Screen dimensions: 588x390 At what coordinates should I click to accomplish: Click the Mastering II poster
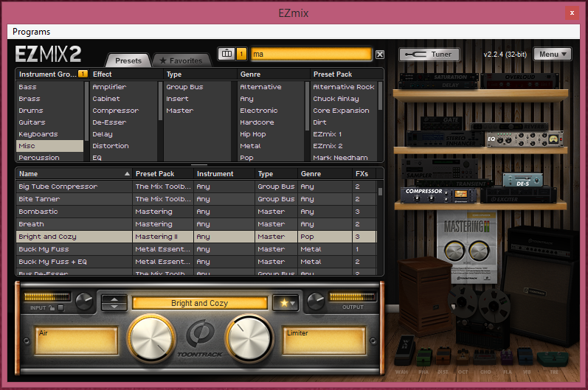pos(467,247)
